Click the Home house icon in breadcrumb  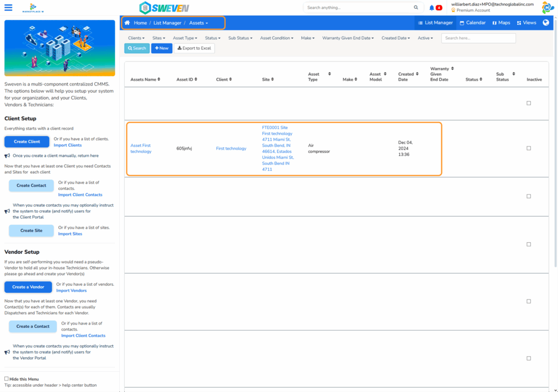tap(127, 23)
